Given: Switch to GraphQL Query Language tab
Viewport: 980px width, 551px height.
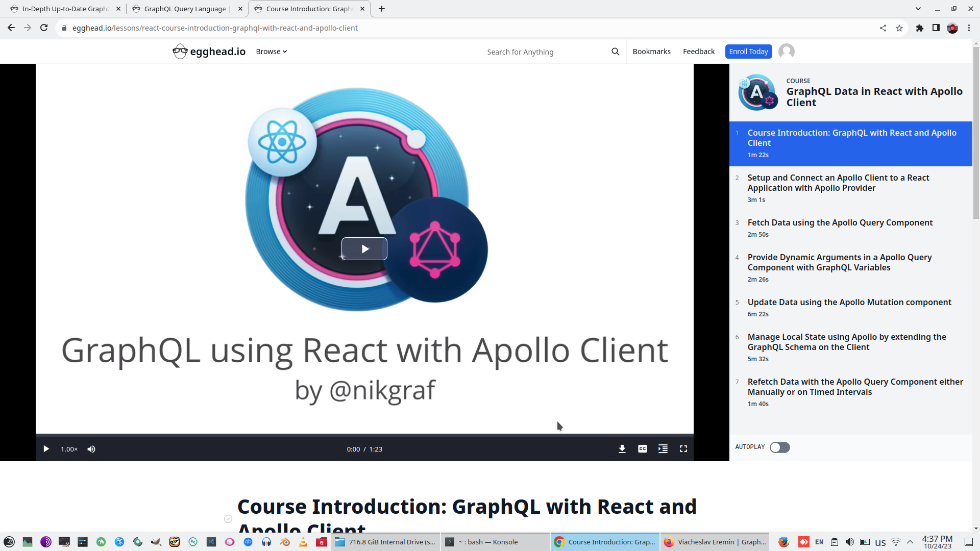Looking at the screenshot, I should pyautogui.click(x=185, y=9).
